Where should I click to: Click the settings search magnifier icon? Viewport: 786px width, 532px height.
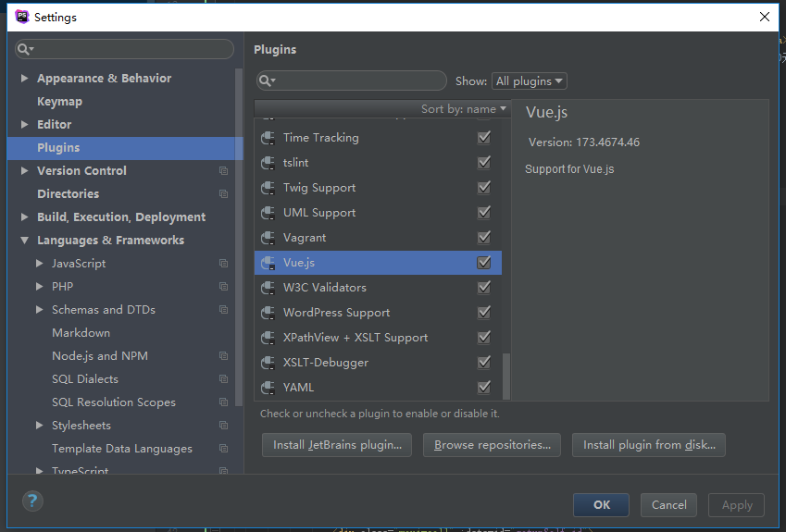click(x=25, y=49)
